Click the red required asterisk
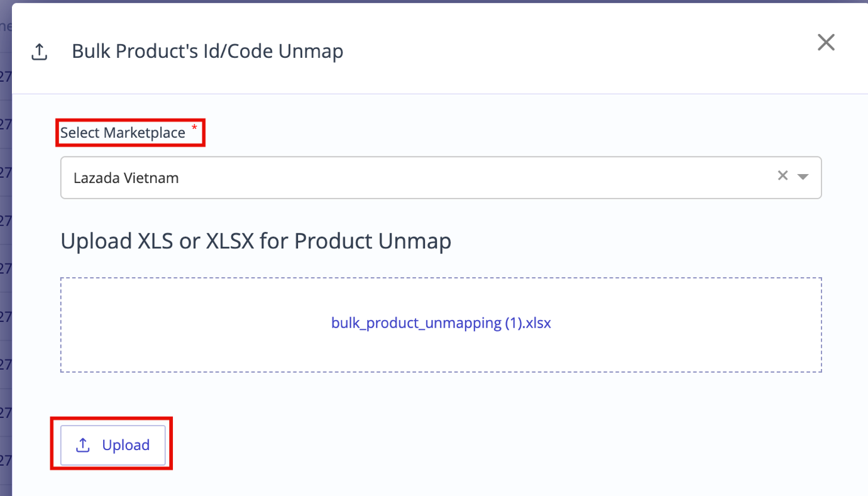This screenshot has width=868, height=496. [194, 128]
